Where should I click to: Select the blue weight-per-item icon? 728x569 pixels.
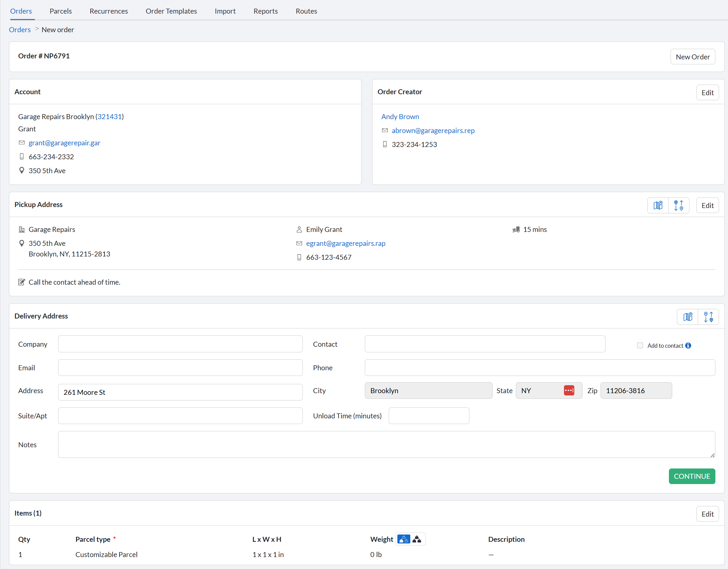[x=404, y=539]
